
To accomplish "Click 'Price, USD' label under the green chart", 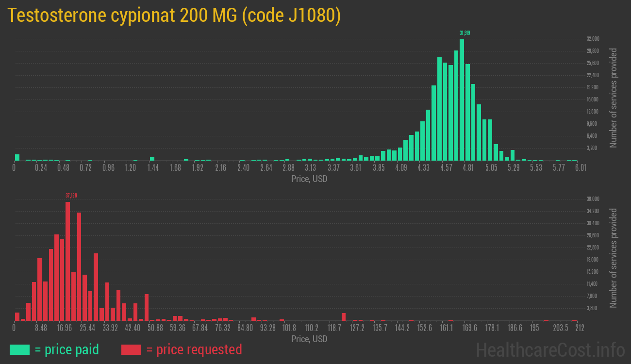I will coord(309,179).
